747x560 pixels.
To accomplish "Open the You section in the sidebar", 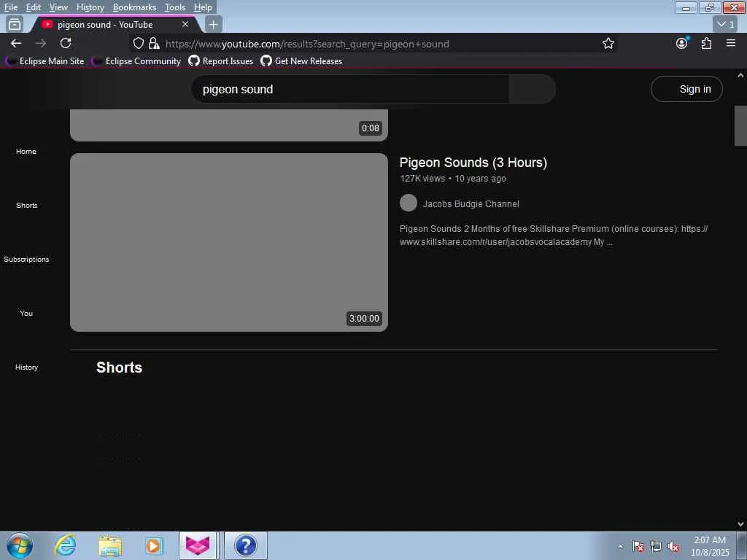I will click(26, 313).
